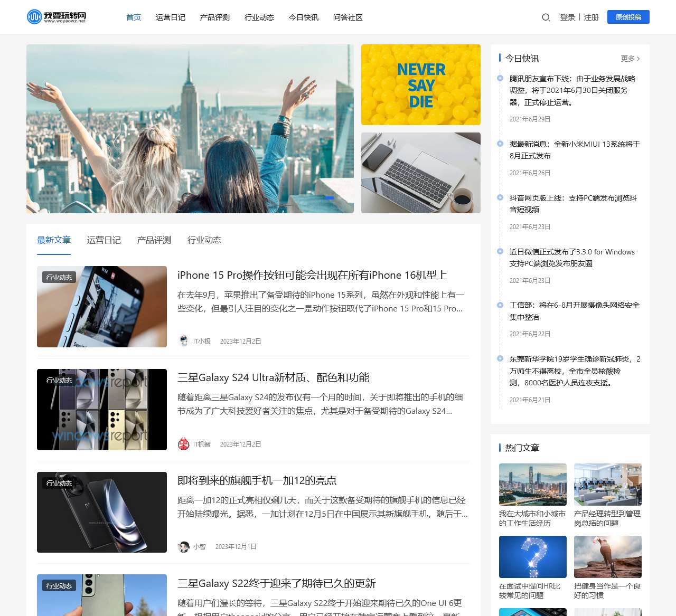Click 行业动态 tag on 一加12 article
The height and width of the screenshot is (616, 676).
59,483
